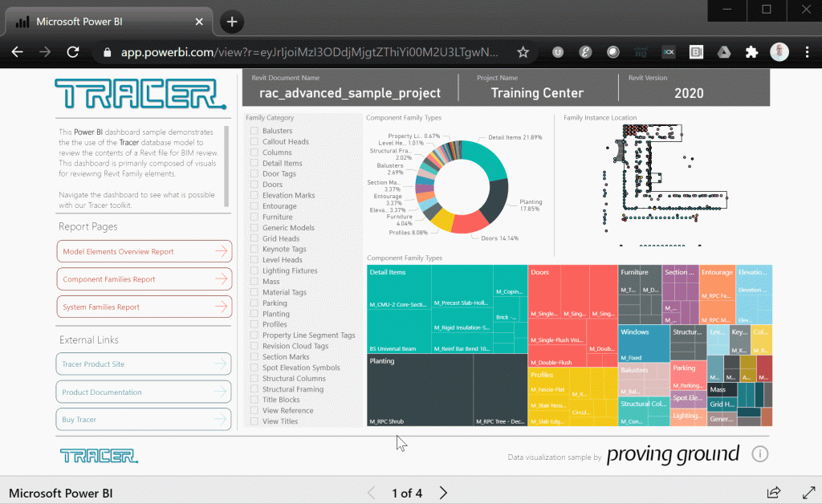The width and height of the screenshot is (822, 504).
Task: Bookmark this page with the star icon
Action: point(523,52)
